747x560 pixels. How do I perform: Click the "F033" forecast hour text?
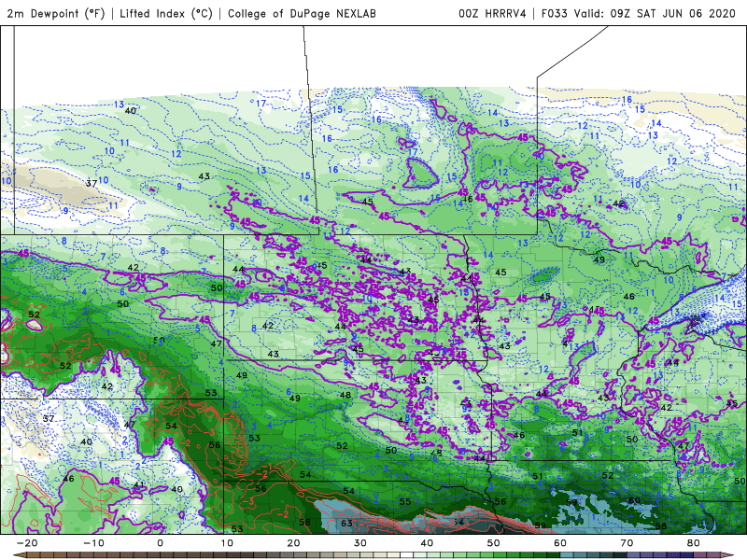tap(554, 14)
